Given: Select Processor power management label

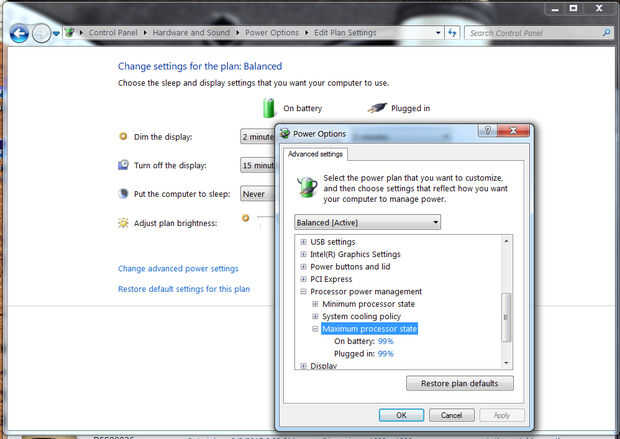Looking at the screenshot, I should click(x=366, y=291).
